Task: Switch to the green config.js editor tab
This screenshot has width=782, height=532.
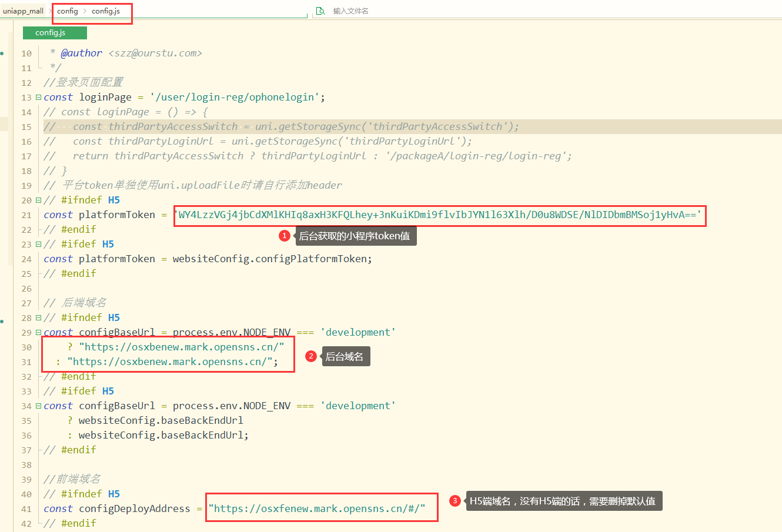Action: pos(55,33)
